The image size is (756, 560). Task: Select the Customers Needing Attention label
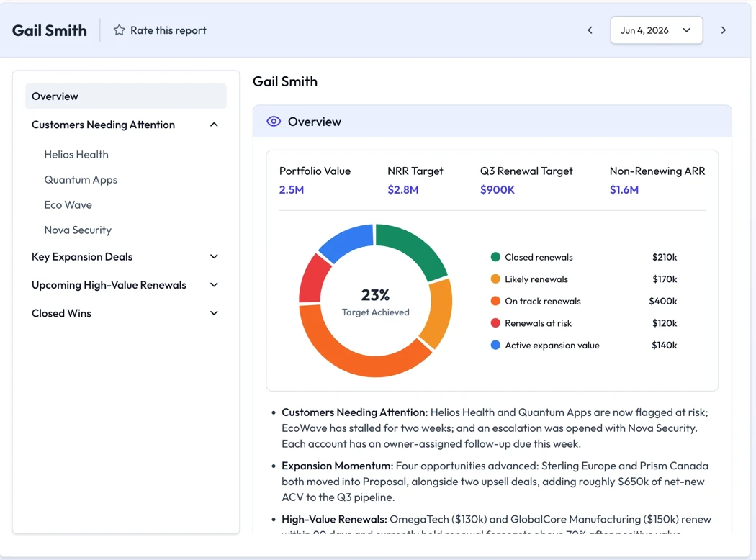point(103,125)
